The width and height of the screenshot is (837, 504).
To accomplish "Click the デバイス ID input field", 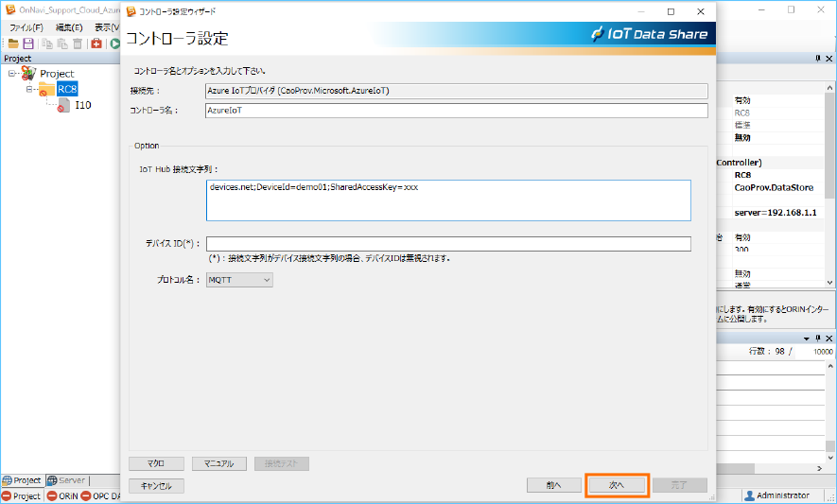I will [x=448, y=244].
